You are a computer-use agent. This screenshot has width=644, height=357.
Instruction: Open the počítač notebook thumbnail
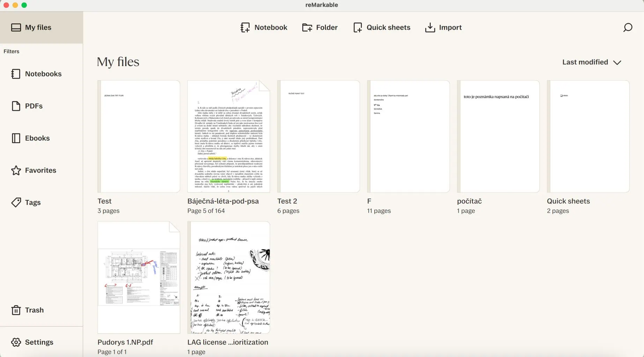(498, 136)
